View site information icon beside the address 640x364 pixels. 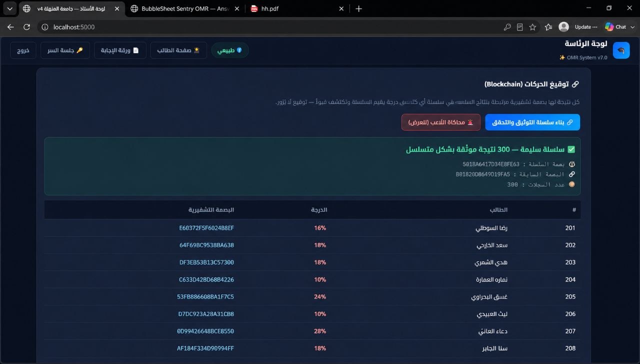click(44, 27)
